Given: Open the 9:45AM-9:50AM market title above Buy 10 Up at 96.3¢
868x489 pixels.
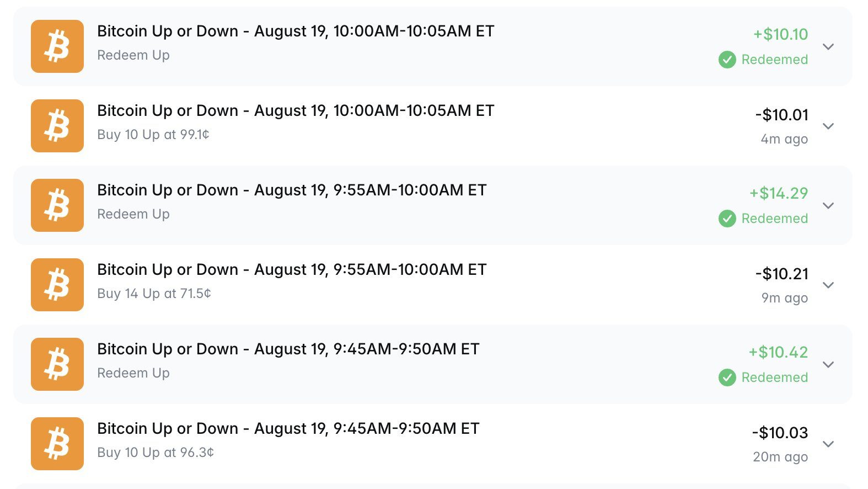Looking at the screenshot, I should point(288,429).
